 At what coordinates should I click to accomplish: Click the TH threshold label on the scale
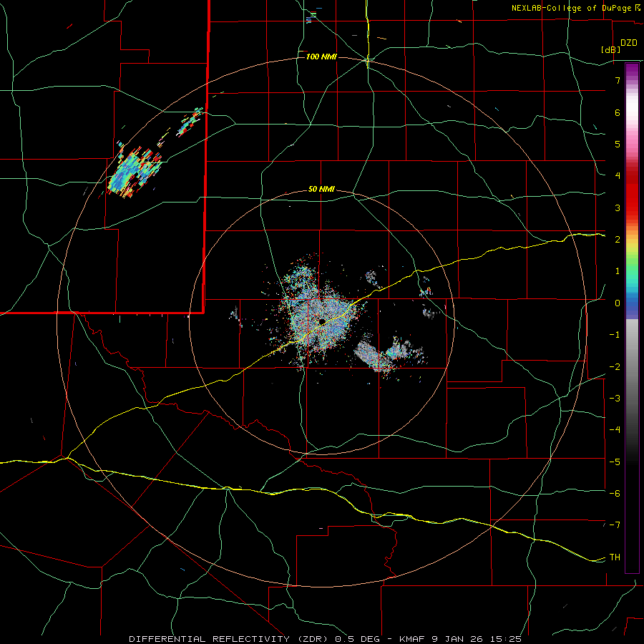(x=615, y=557)
